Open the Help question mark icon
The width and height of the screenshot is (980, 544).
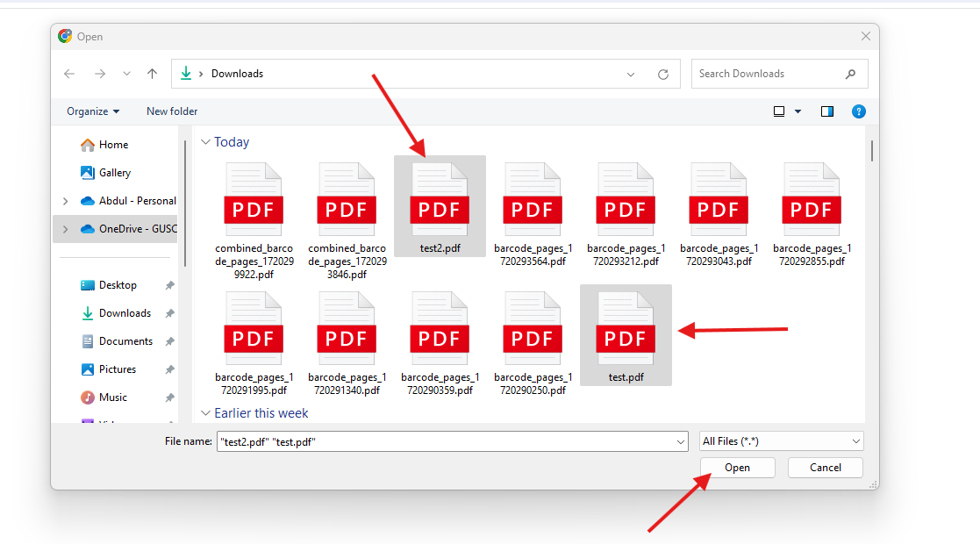[x=859, y=111]
